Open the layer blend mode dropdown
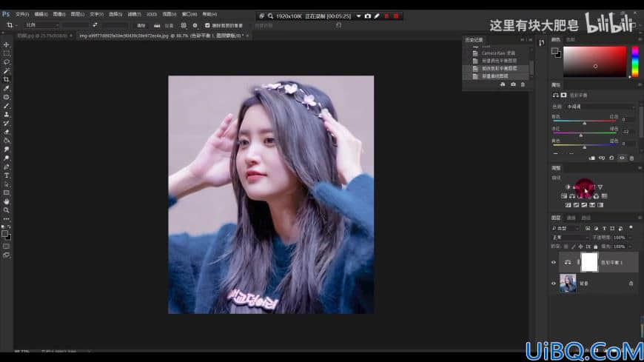Viewport: 644px width, 362px height. (x=569, y=238)
